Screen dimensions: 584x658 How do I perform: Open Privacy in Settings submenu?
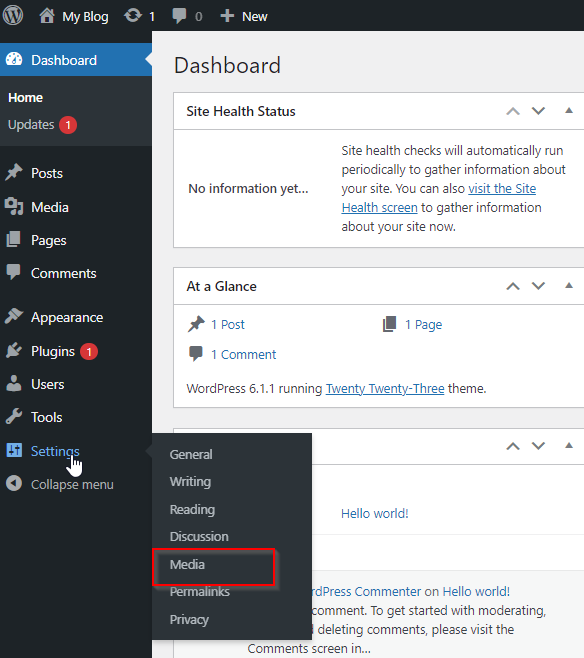(189, 620)
